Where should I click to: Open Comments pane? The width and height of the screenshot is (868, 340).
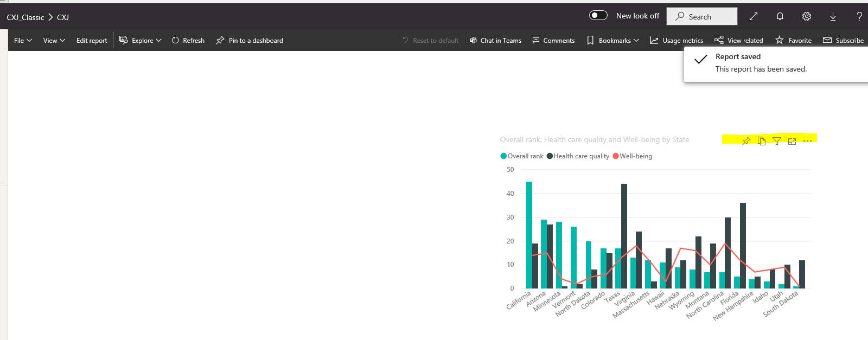tap(553, 41)
